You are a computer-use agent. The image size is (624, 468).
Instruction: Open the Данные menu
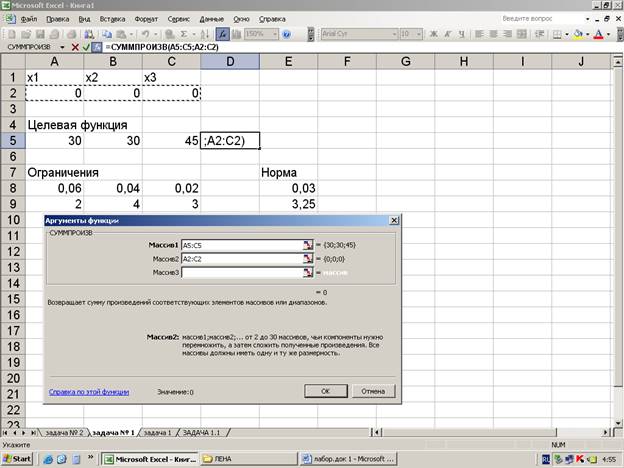click(x=211, y=19)
